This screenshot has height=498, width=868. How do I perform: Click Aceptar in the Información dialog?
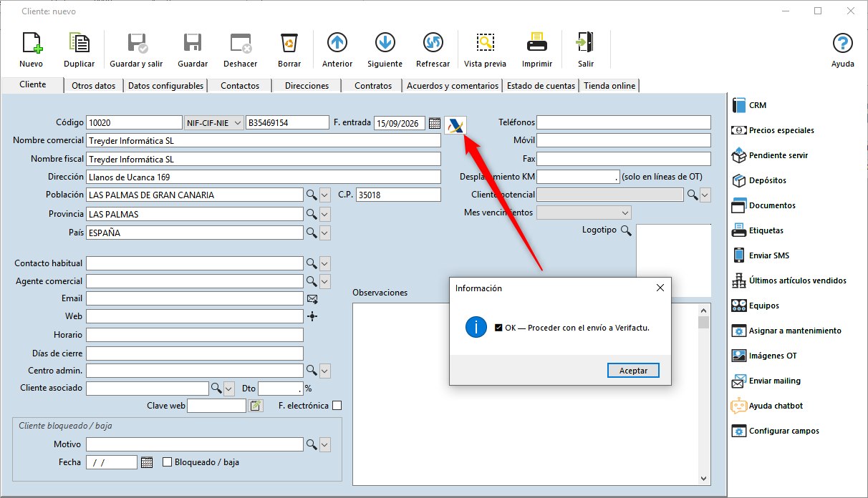click(x=633, y=371)
